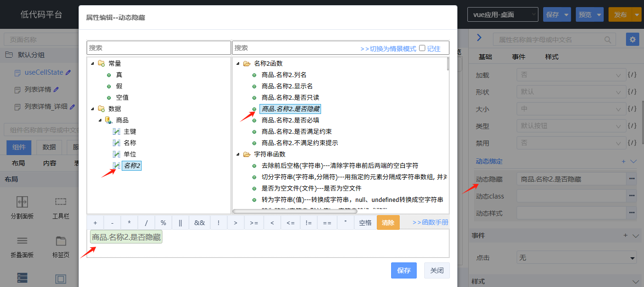
Task: Switch to the 样式 properties tab
Action: 552,57
